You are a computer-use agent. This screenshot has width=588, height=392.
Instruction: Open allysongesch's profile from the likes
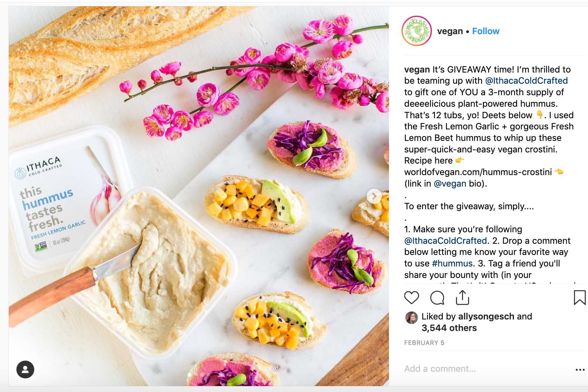pos(486,317)
